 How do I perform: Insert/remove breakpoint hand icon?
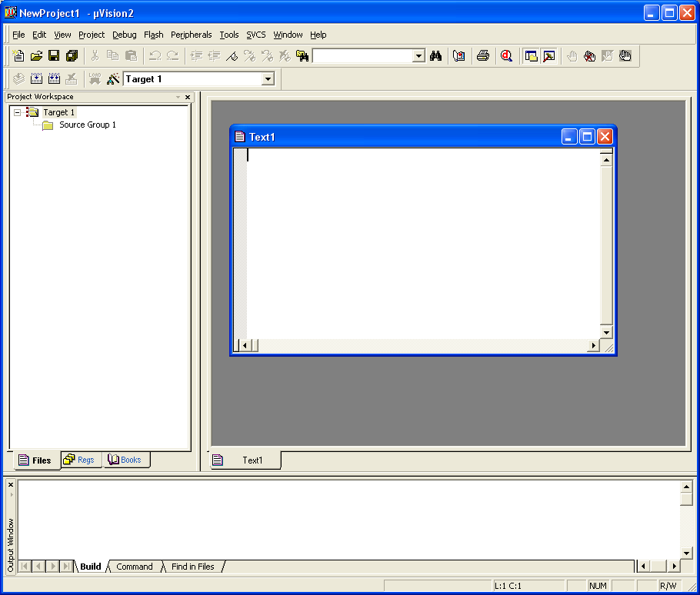[x=572, y=56]
